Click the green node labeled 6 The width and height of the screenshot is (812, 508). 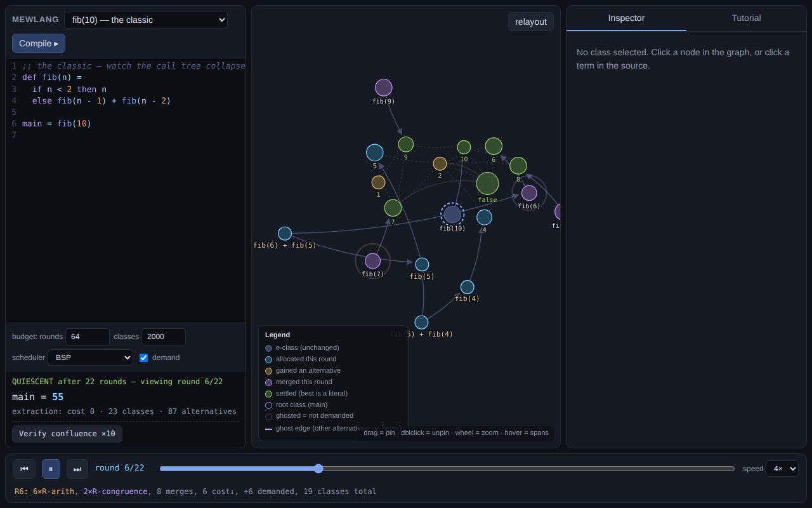494,146
